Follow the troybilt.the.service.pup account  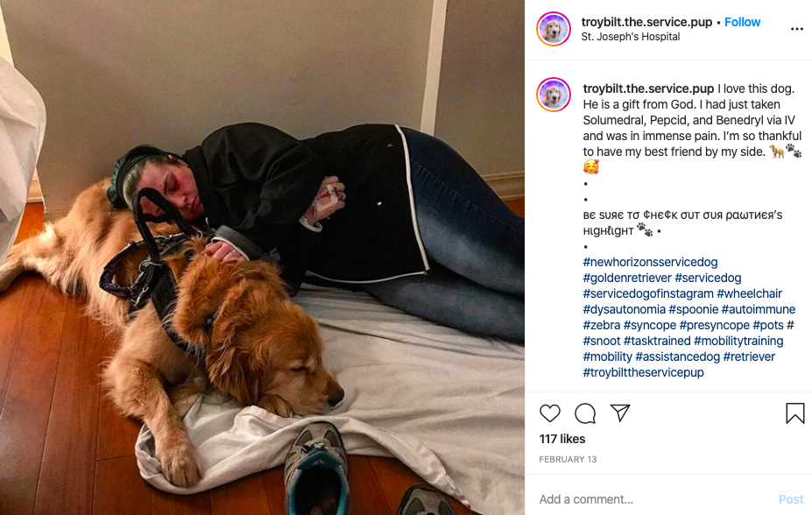(742, 22)
